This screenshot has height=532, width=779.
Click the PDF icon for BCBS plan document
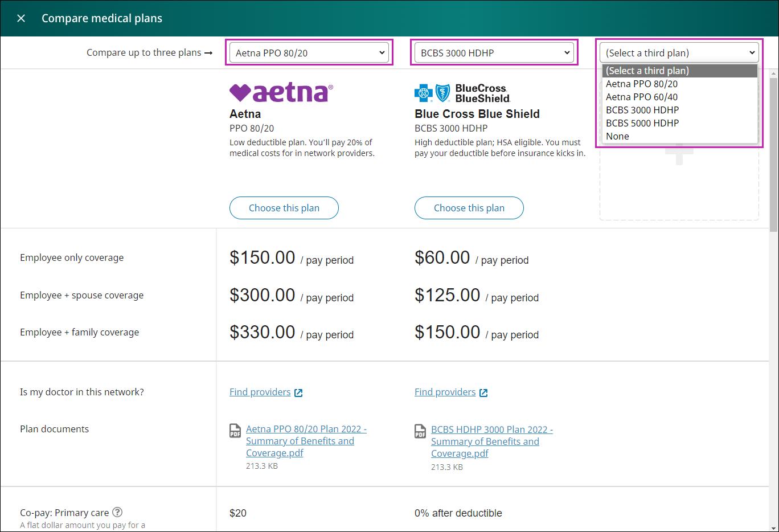point(420,431)
